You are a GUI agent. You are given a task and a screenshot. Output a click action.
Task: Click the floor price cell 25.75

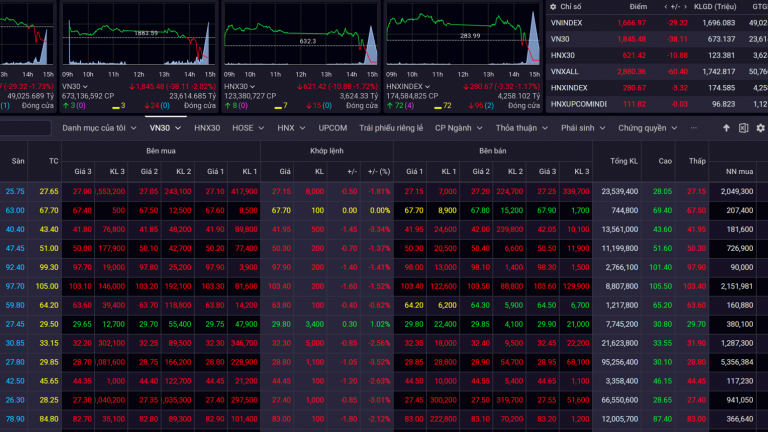(x=15, y=192)
